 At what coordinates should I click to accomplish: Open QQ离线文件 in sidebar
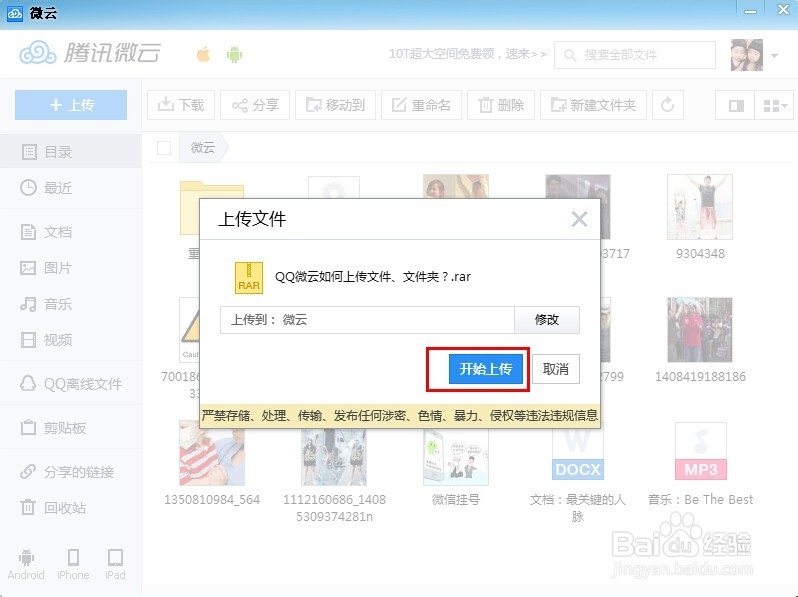(x=71, y=384)
